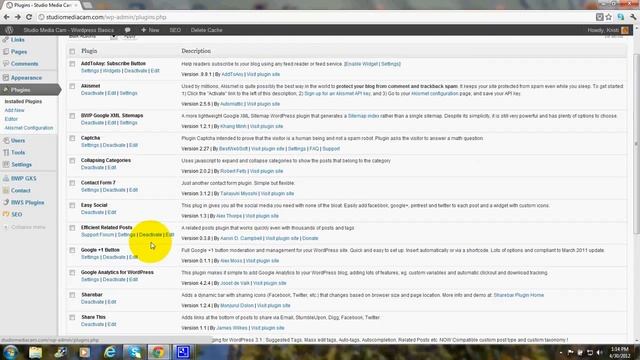
Task: Check the Sharebar plugin checkbox
Action: (x=72, y=295)
